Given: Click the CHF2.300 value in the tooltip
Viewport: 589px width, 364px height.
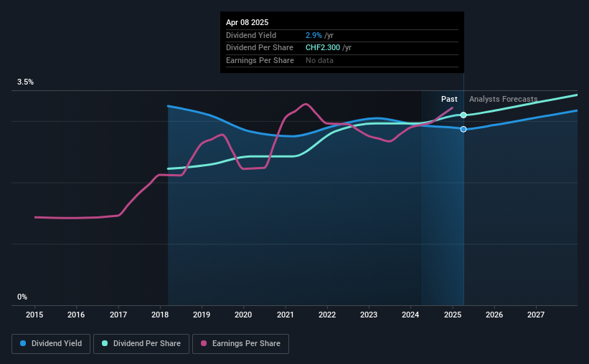Looking at the screenshot, I should [323, 48].
